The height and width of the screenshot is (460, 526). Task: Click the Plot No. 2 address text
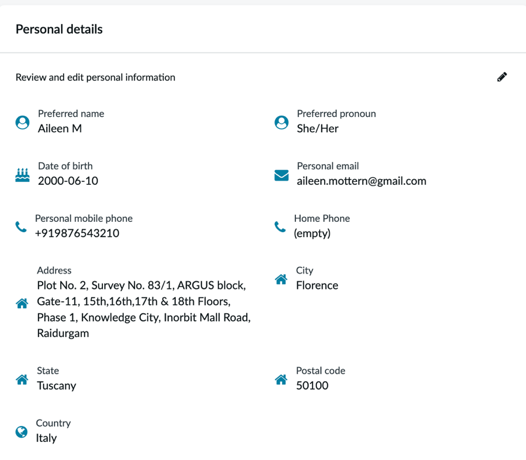[x=144, y=309]
